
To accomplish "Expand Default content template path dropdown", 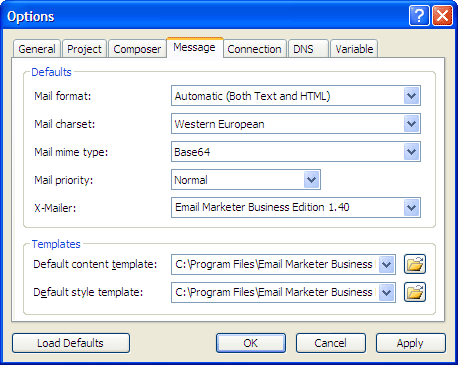I will point(387,265).
